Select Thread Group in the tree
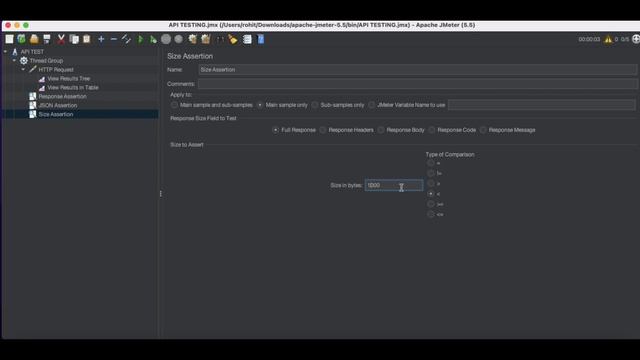The image size is (640, 360). [x=46, y=60]
